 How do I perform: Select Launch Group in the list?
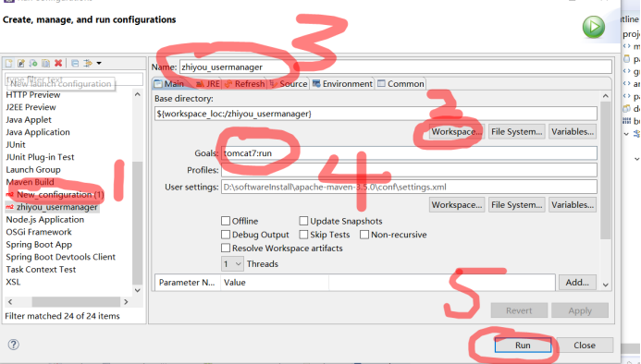[33, 170]
